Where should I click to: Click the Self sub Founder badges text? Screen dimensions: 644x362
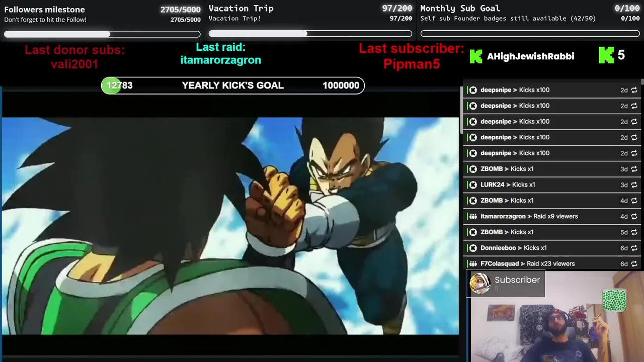coord(508,19)
